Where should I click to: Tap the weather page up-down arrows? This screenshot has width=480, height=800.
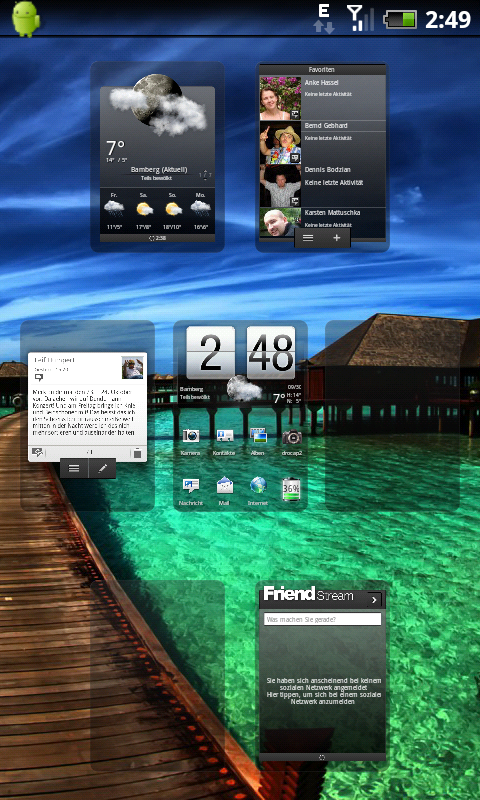[x=206, y=175]
